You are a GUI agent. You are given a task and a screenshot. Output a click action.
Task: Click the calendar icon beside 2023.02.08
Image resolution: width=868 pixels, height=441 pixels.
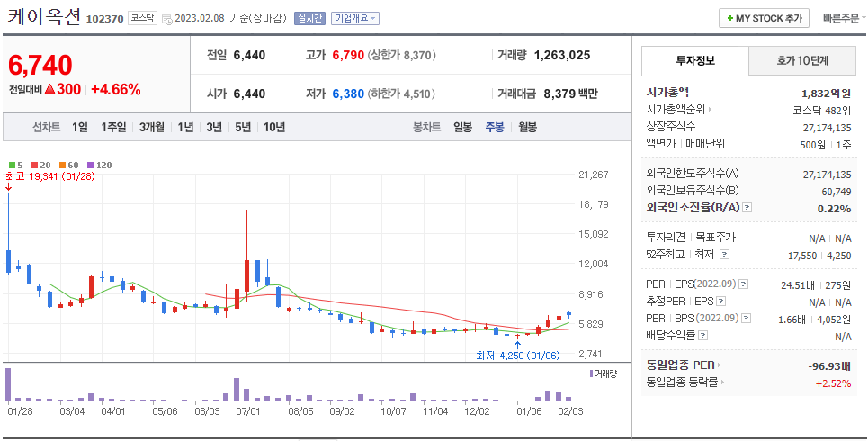point(167,20)
